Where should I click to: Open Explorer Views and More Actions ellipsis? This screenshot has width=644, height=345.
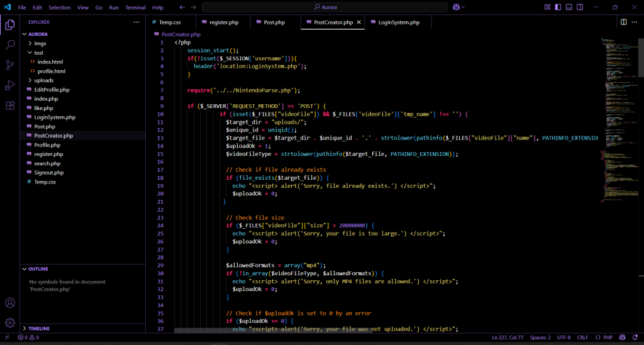pos(136,22)
